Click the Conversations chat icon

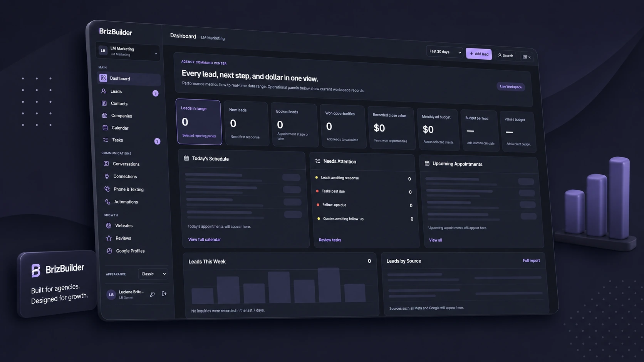[106, 163]
